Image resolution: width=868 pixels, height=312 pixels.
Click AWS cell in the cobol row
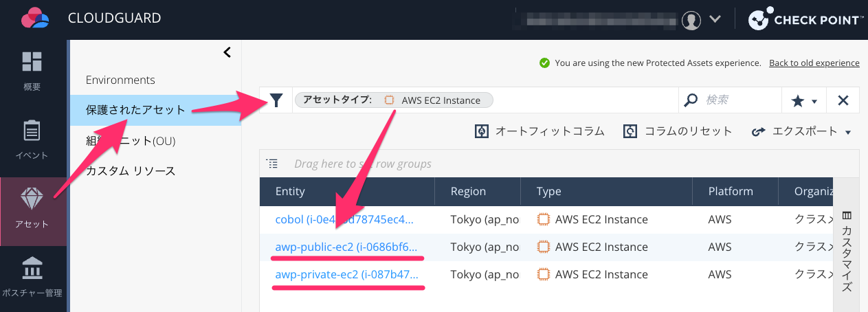tap(720, 220)
